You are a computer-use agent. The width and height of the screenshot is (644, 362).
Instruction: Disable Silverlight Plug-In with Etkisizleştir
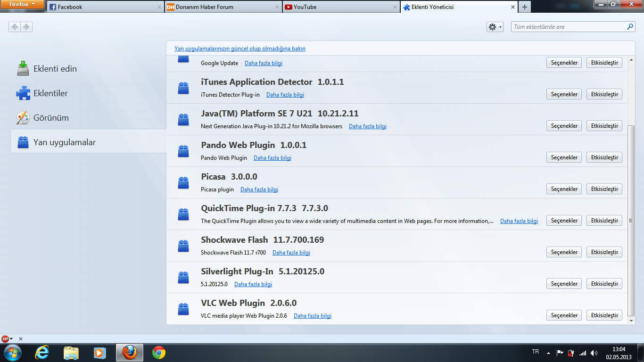point(604,284)
